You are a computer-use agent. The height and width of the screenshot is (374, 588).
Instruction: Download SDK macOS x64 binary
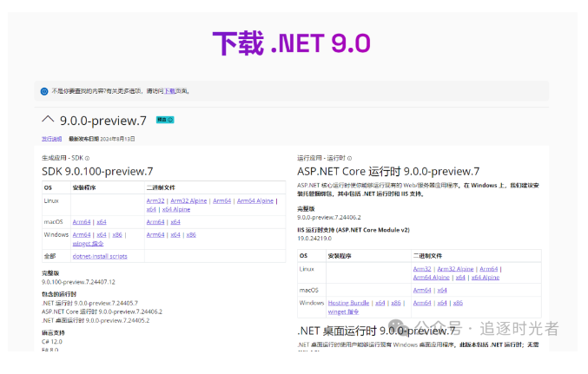[175, 222]
